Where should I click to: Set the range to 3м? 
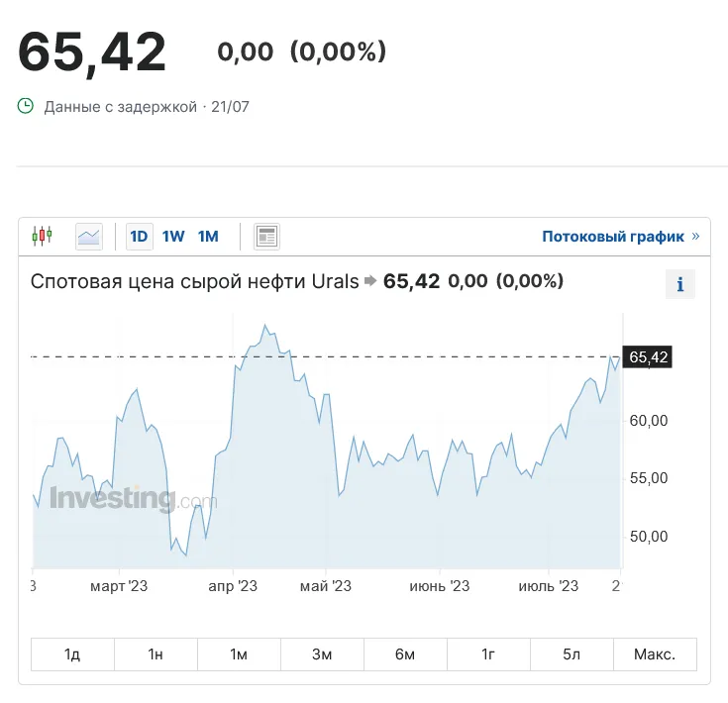pyautogui.click(x=322, y=654)
